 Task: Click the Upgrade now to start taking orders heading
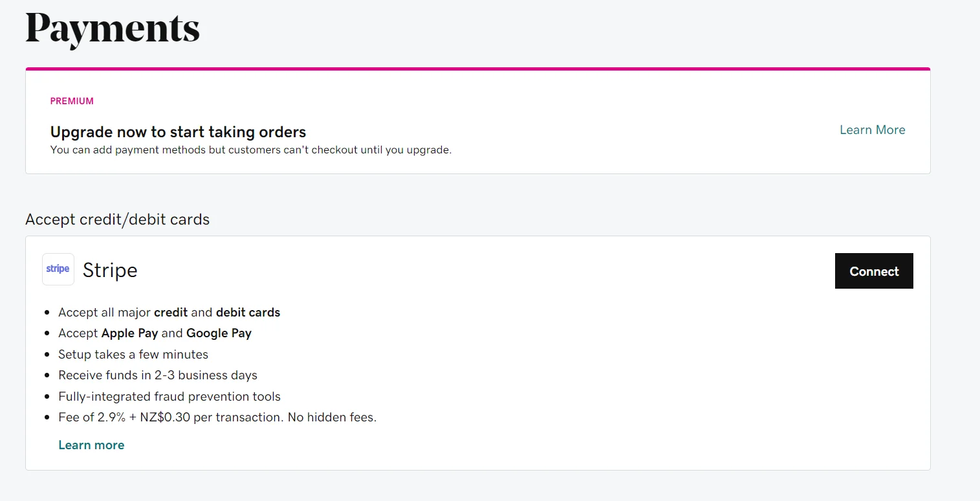[x=178, y=131]
